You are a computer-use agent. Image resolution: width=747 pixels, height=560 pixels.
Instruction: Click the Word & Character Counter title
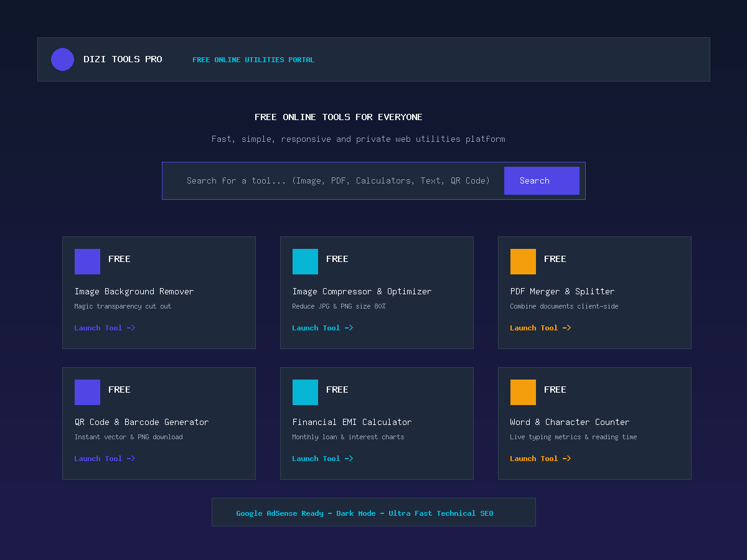(570, 422)
